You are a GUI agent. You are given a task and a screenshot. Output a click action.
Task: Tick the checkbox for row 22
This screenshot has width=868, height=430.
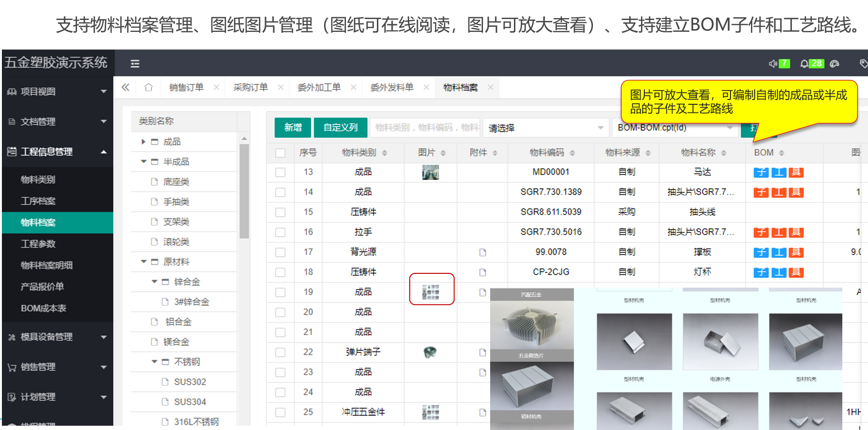(280, 352)
